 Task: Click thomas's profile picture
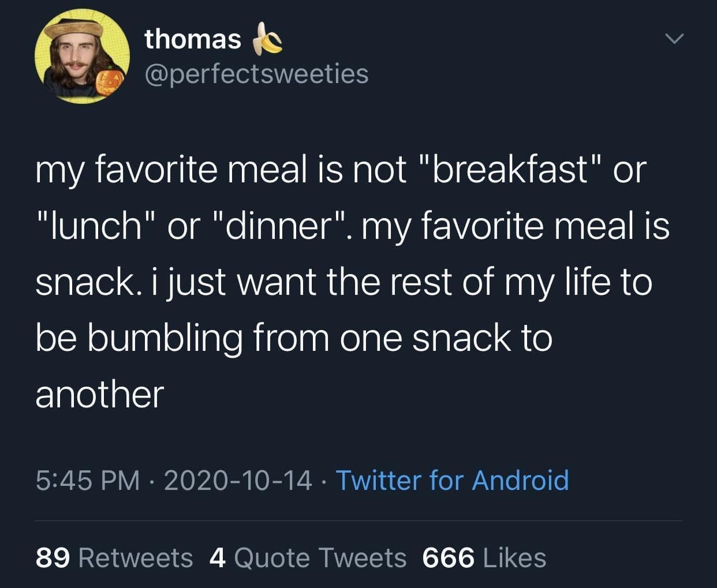coord(81,57)
